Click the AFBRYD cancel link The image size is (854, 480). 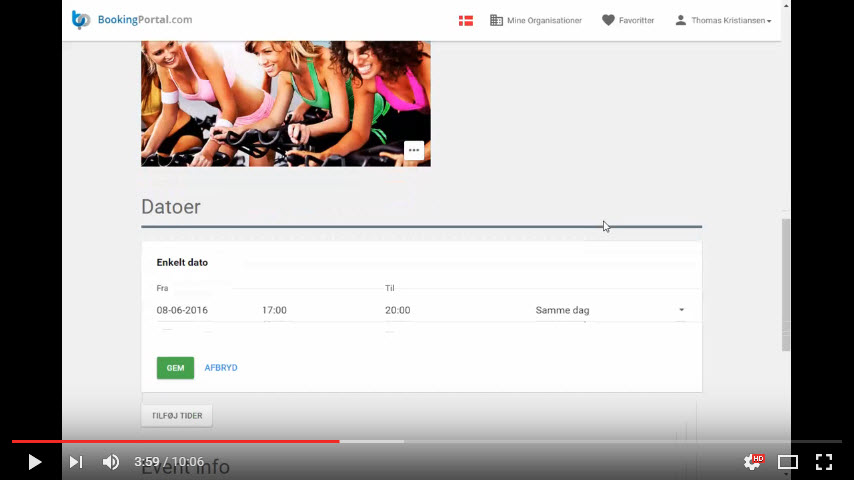[221, 368]
